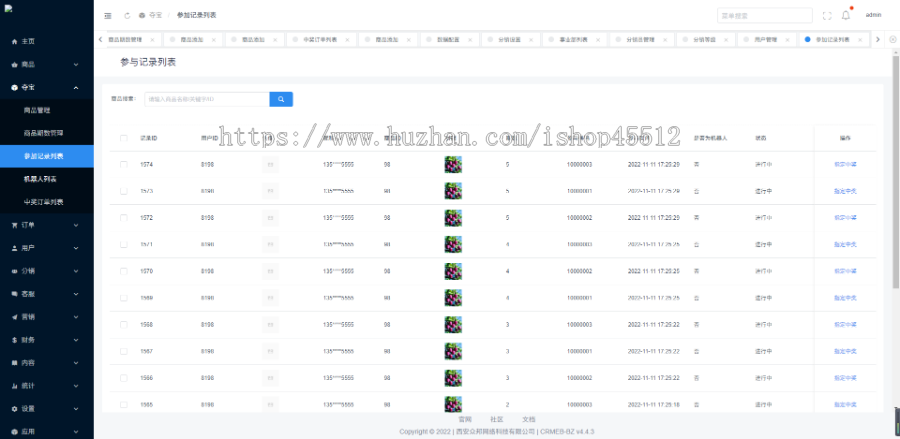Close the 用户管理 tab
The height and width of the screenshot is (439, 900).
[x=788, y=40]
